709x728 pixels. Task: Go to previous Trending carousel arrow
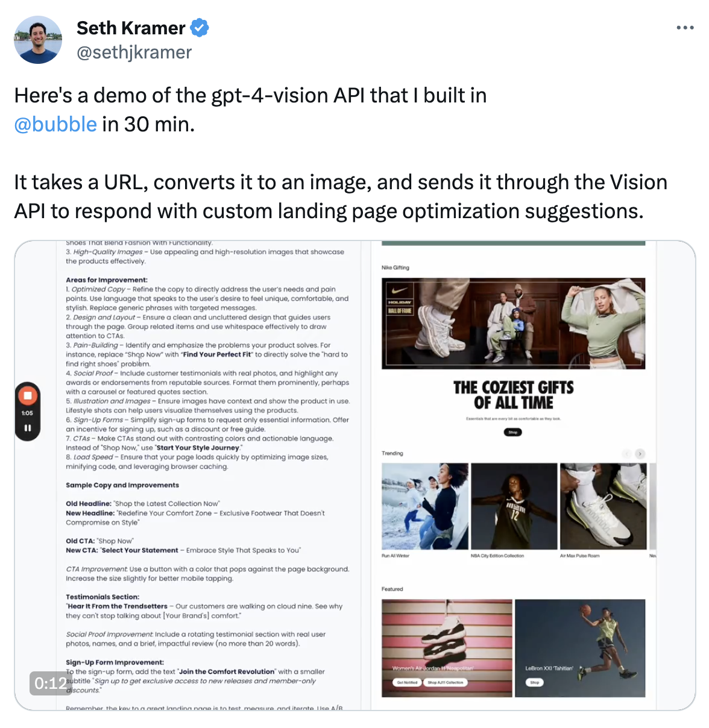pyautogui.click(x=626, y=453)
